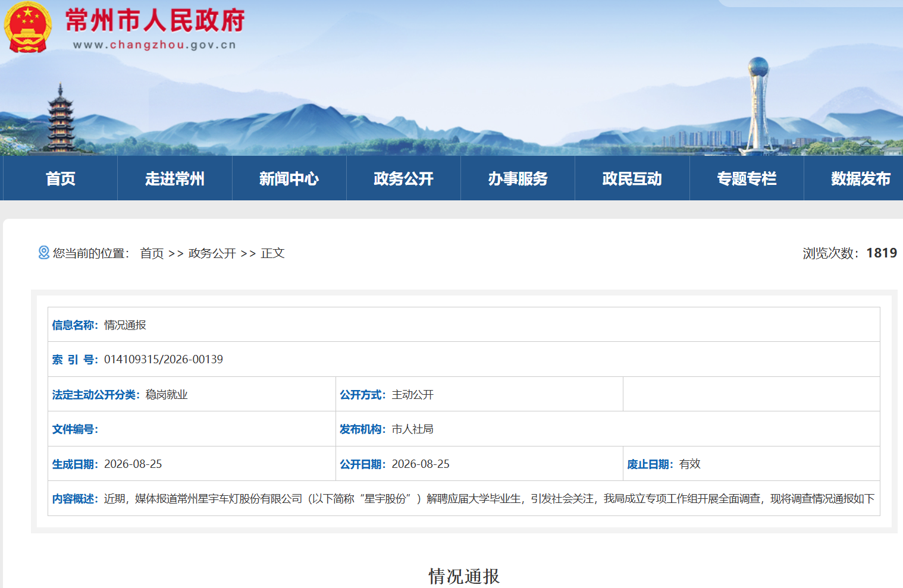Viewport: 903px width, 588px height.
Task: Click 信息名称 value 情况通报
Action: click(125, 325)
